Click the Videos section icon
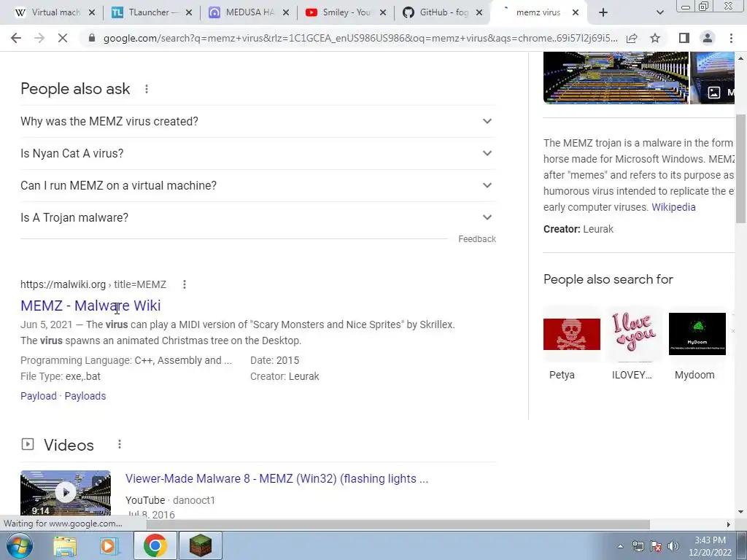The image size is (747, 560). (28, 444)
